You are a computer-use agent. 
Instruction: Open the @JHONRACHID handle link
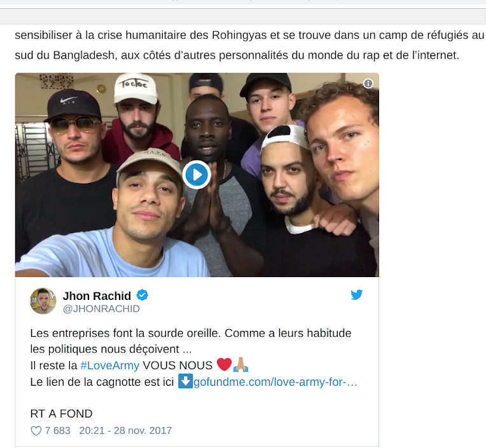(101, 309)
